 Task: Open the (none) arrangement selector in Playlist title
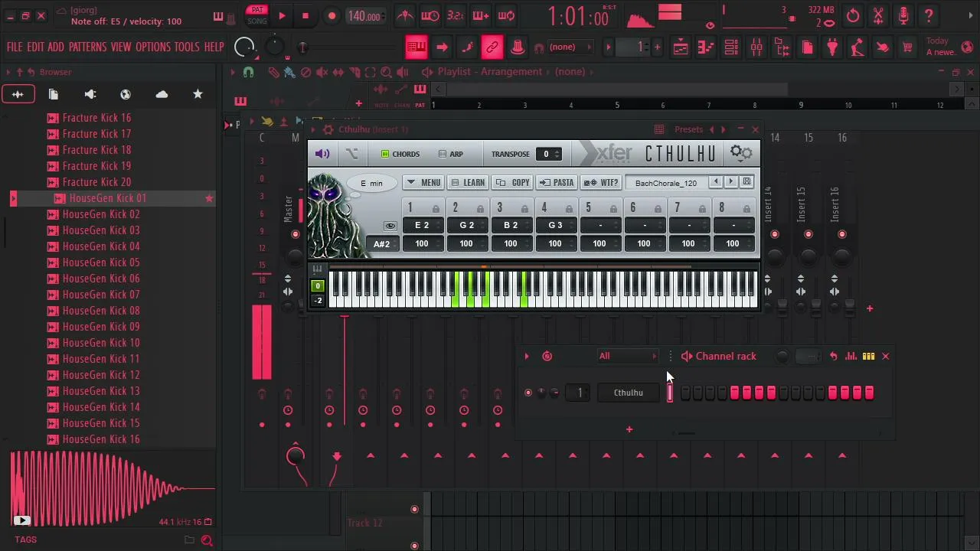coord(570,72)
